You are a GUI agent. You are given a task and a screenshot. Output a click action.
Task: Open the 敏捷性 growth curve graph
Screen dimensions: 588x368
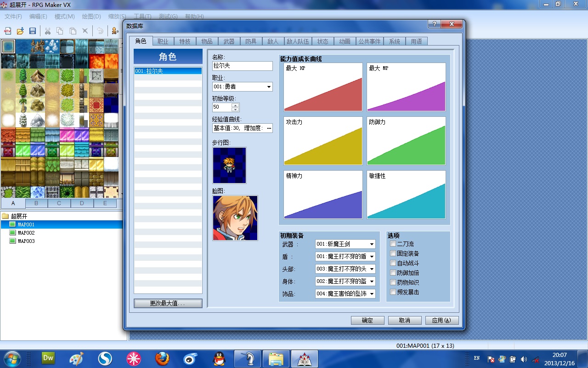[407, 195]
